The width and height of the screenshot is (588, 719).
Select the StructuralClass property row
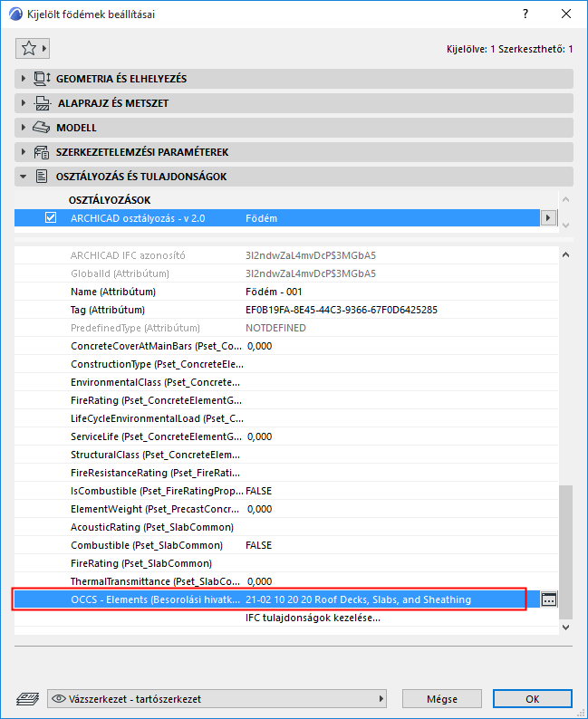286,455
